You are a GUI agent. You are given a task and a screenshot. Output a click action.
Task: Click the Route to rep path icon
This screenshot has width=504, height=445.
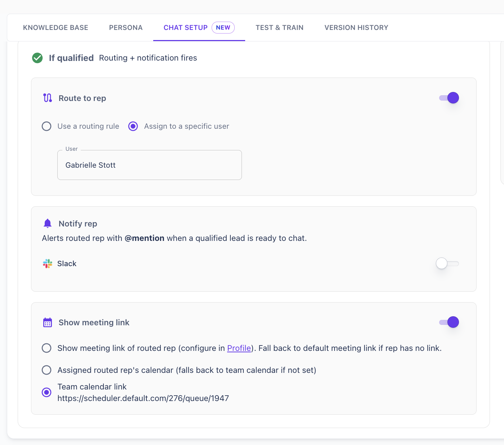[48, 98]
